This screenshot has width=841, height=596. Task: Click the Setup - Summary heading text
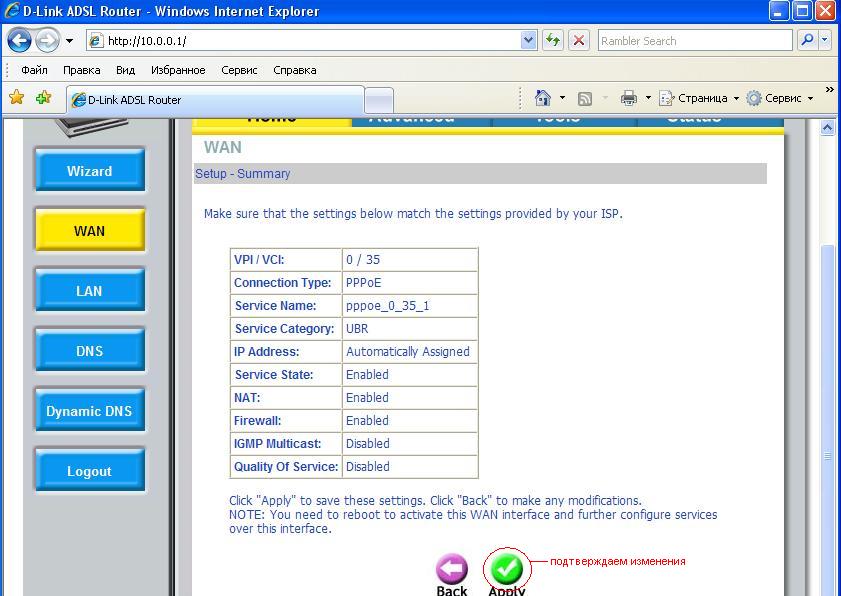tap(242, 174)
